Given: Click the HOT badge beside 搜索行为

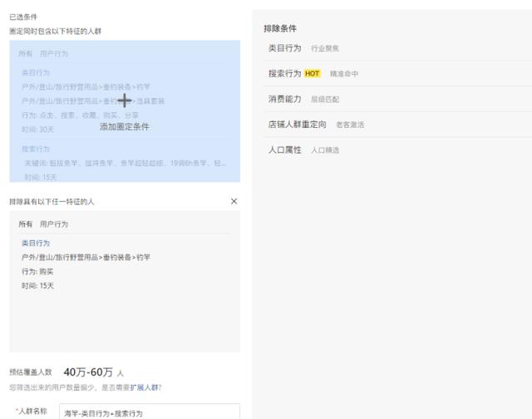Looking at the screenshot, I should coord(312,74).
